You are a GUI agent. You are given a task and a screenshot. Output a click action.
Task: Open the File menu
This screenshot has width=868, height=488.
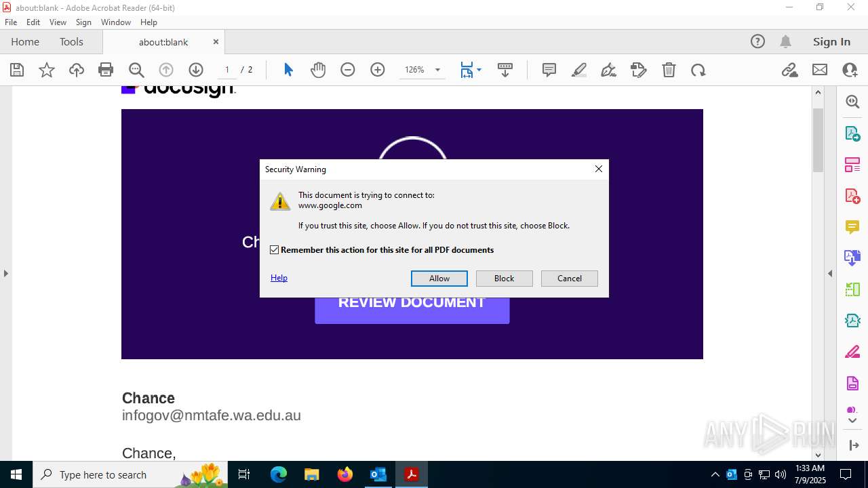click(11, 22)
